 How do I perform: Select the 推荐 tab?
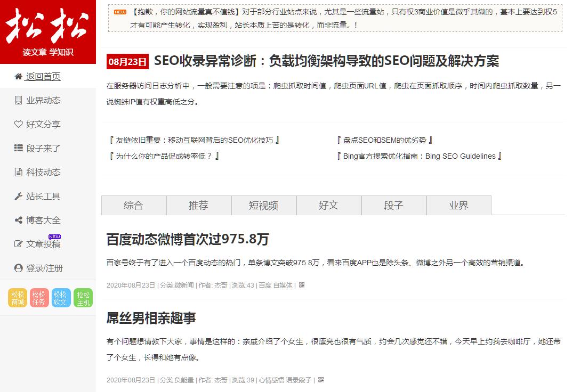point(198,206)
